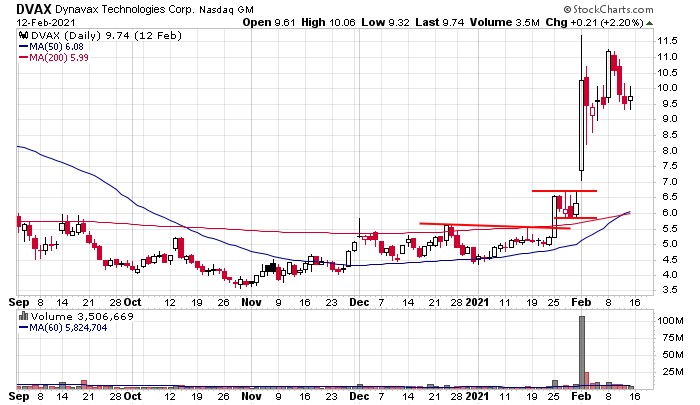
Task: Click the candlestick icon beside DVAX (Daily)
Action: click(23, 36)
